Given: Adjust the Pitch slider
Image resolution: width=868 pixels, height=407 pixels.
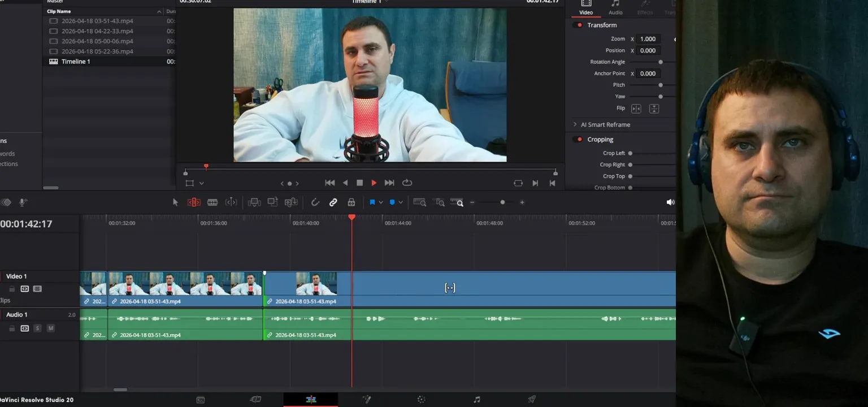Looking at the screenshot, I should point(660,85).
